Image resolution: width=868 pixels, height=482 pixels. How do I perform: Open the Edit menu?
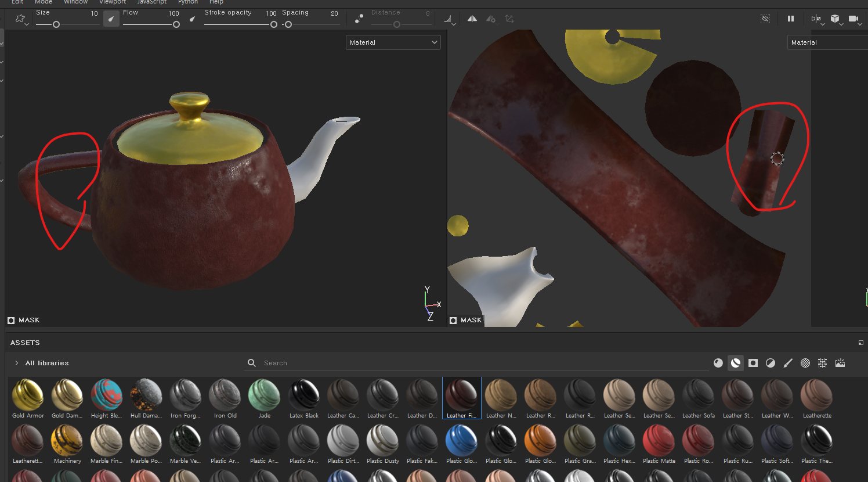click(17, 2)
